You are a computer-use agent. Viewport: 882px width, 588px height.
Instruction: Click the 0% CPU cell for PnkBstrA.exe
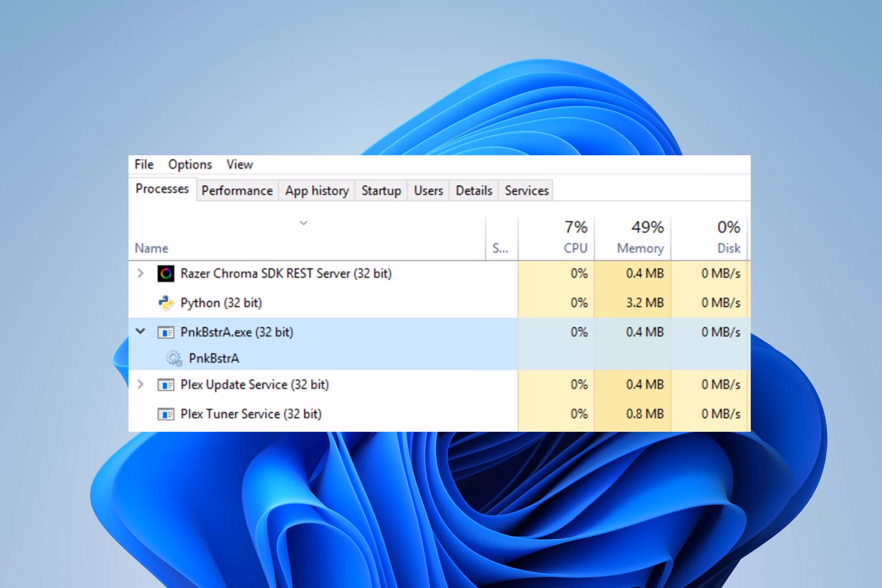[x=556, y=332]
